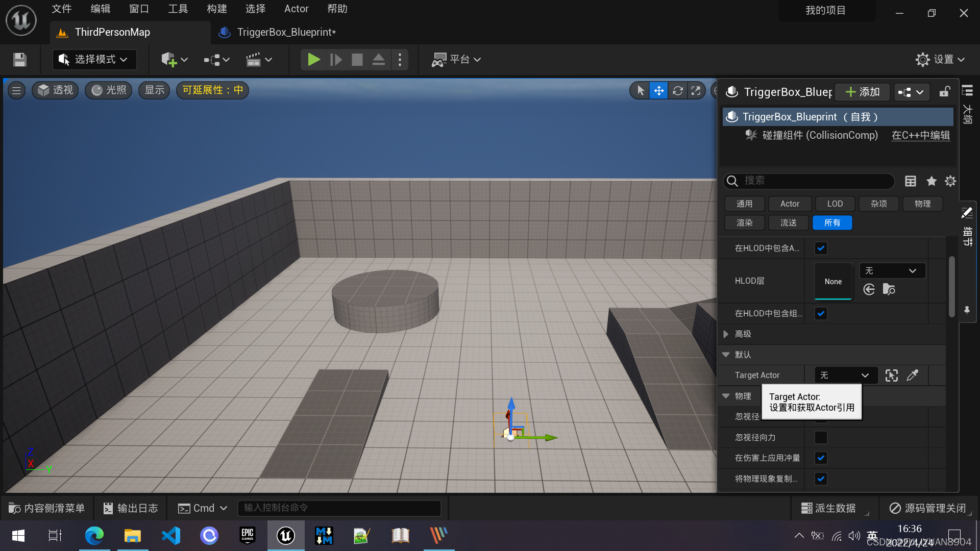Click the Save level floppy icon
This screenshot has width=980, height=551.
20,60
